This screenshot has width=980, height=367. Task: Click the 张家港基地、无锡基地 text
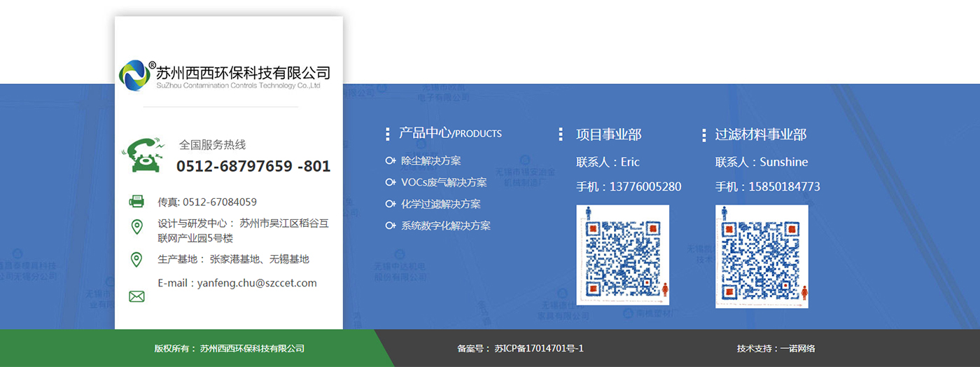click(260, 259)
